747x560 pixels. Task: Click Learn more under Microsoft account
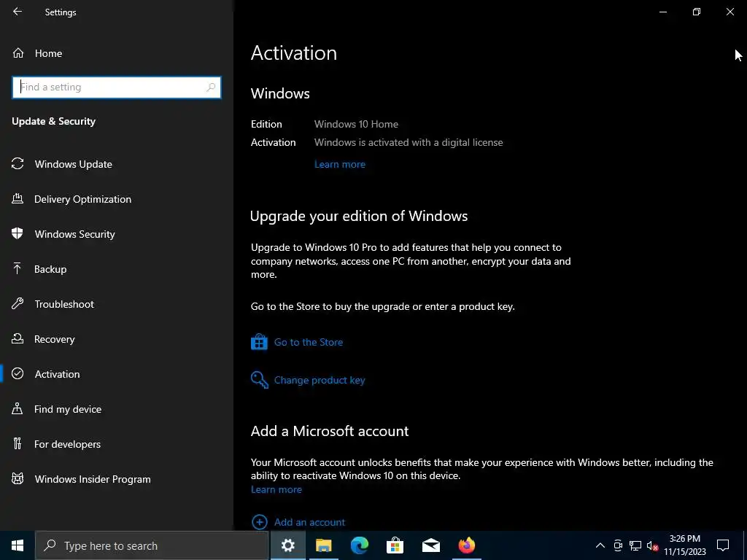(x=276, y=489)
